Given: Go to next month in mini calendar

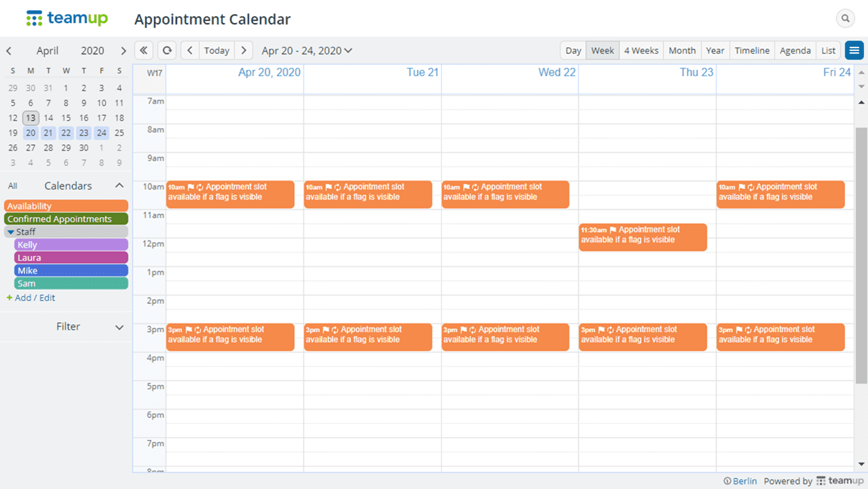Looking at the screenshot, I should pos(123,51).
